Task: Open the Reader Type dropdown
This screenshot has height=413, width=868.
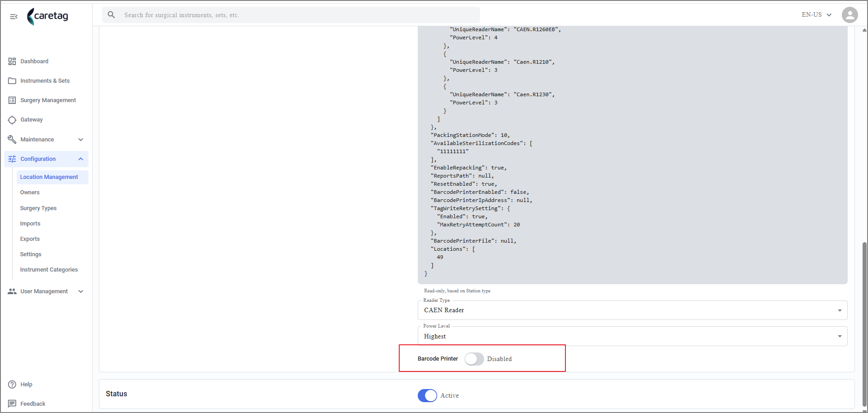Action: tap(632, 310)
